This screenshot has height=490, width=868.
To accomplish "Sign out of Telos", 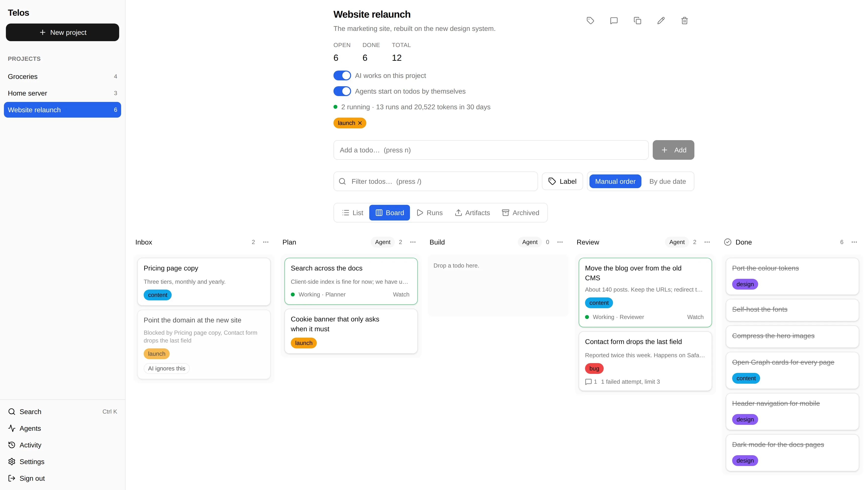I will tap(62, 478).
